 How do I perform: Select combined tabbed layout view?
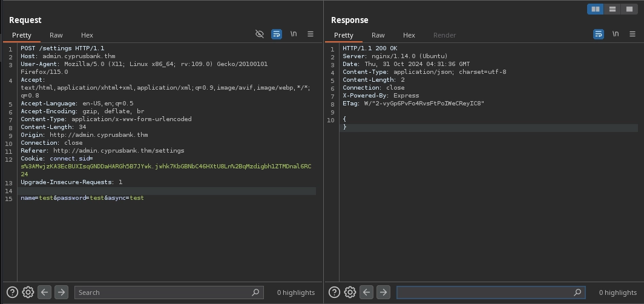(629, 9)
